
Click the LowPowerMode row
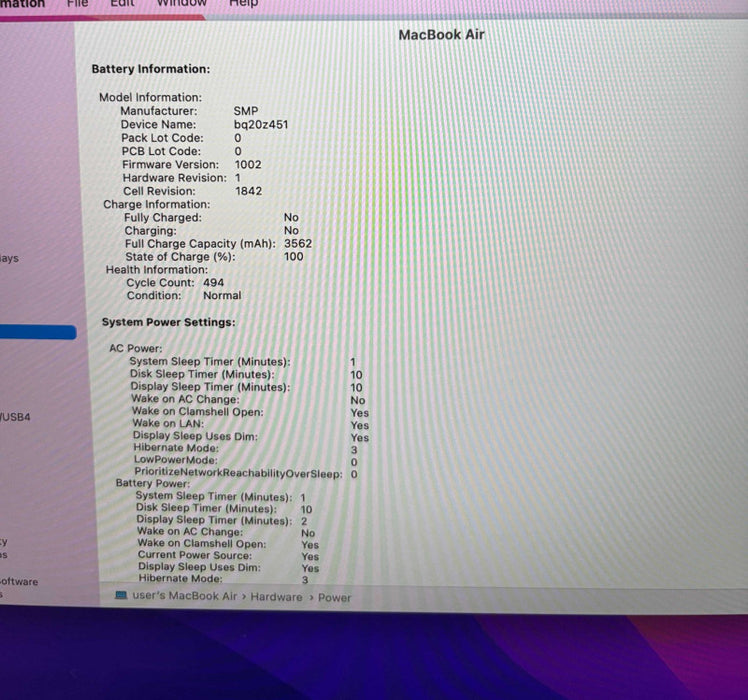point(246,460)
